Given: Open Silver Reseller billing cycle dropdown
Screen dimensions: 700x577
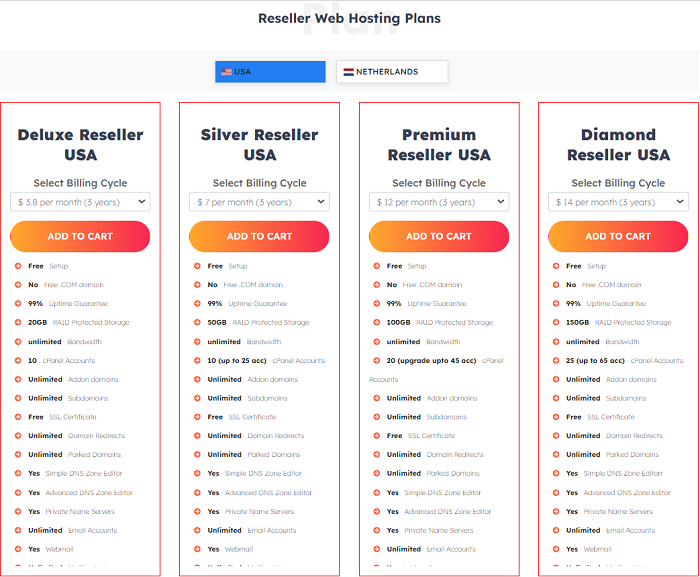Looking at the screenshot, I should point(259,202).
